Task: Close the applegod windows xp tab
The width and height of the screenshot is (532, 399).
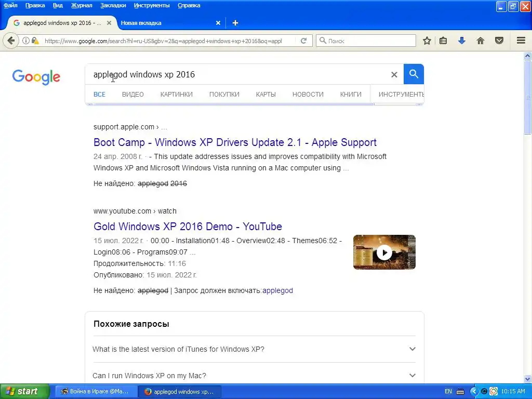Action: (109, 23)
